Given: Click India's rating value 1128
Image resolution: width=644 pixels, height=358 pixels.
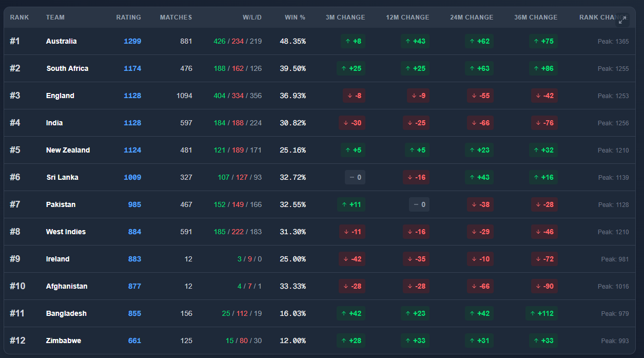Looking at the screenshot, I should (x=132, y=123).
